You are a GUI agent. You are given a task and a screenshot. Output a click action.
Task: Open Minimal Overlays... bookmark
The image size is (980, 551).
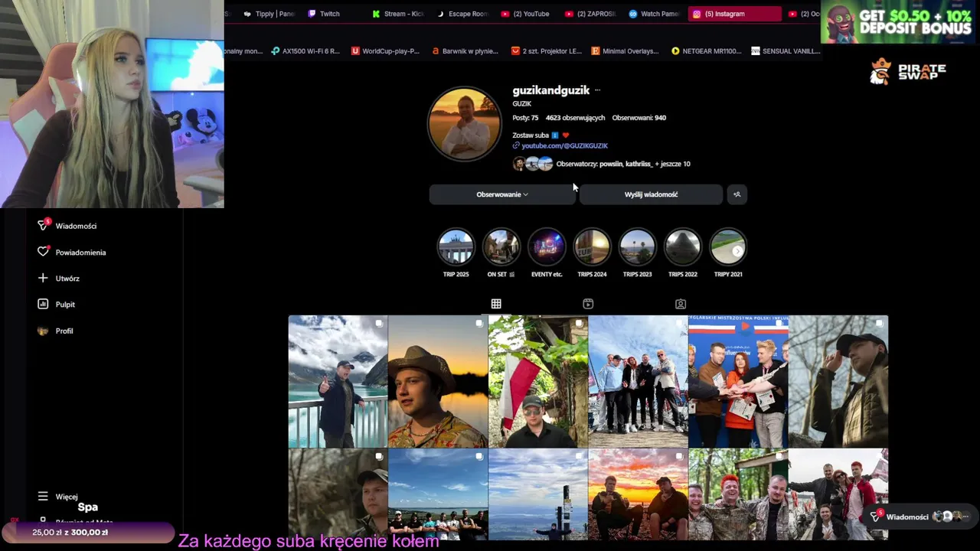coord(625,51)
